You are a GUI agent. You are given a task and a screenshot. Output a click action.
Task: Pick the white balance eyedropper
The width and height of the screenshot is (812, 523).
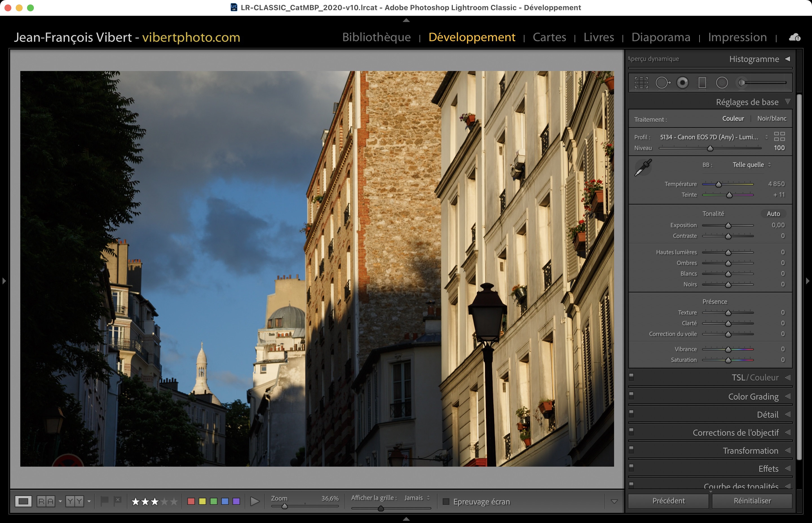click(x=643, y=167)
